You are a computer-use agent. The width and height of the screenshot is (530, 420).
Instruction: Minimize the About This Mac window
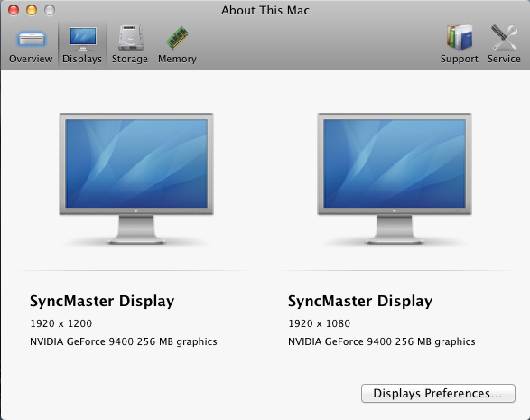(x=32, y=10)
